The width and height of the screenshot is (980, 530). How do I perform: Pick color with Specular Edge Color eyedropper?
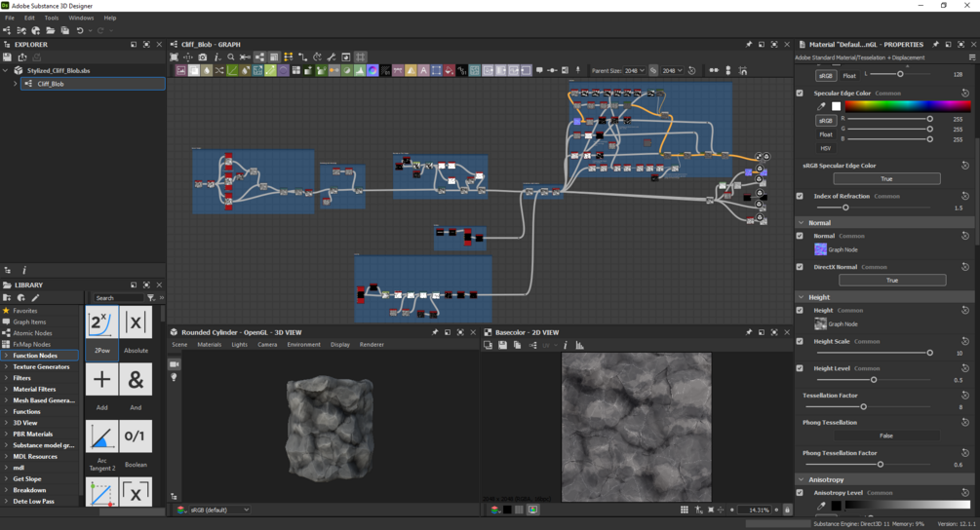pos(821,106)
